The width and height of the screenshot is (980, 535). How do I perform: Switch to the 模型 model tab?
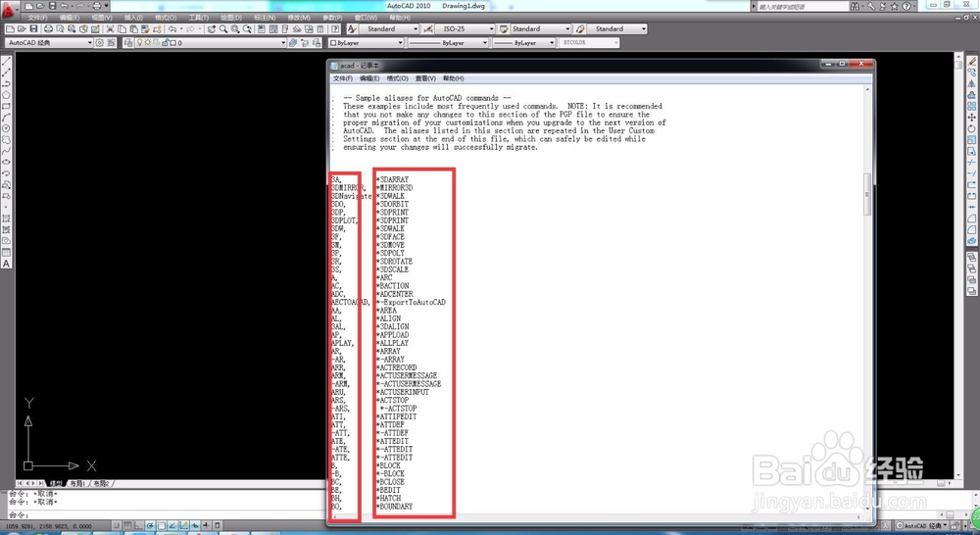(x=56, y=483)
